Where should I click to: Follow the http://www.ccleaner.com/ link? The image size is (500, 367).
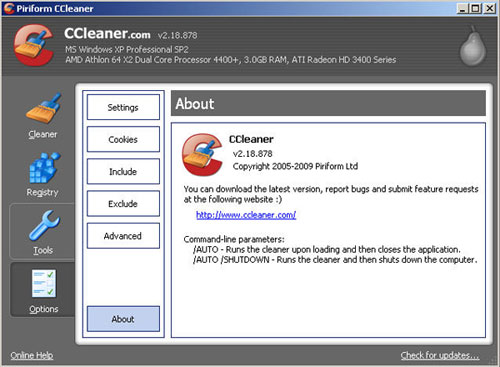246,215
